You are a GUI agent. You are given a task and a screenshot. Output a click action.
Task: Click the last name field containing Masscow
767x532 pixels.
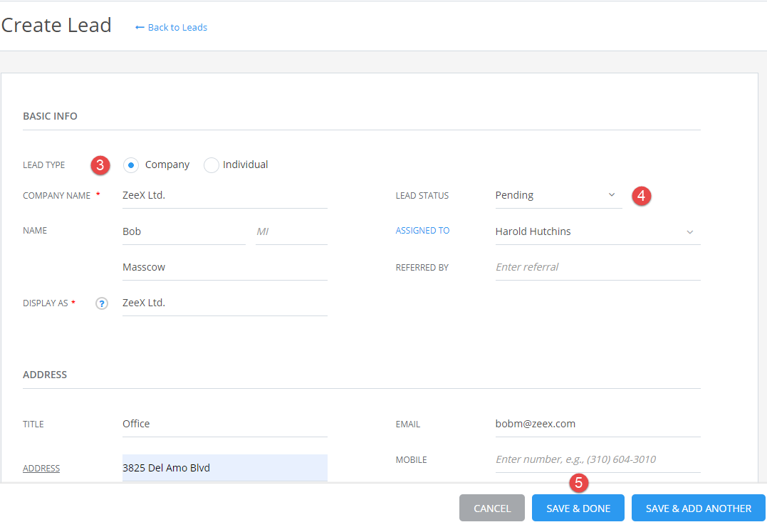pyautogui.click(x=225, y=268)
